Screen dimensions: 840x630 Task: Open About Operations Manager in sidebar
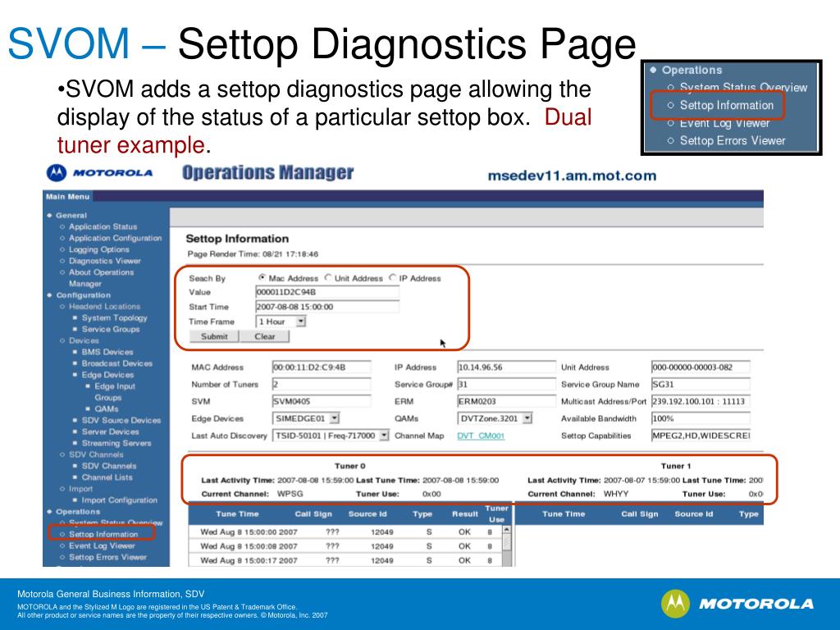(101, 277)
